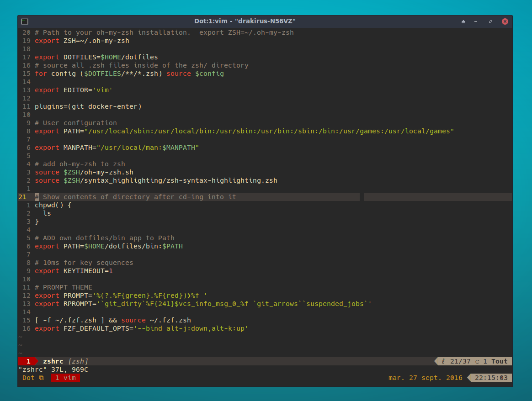Click the 'source $ZSH/oh-my-zsh.sh' line
Viewport: 532px width, 401px height.
[84, 172]
